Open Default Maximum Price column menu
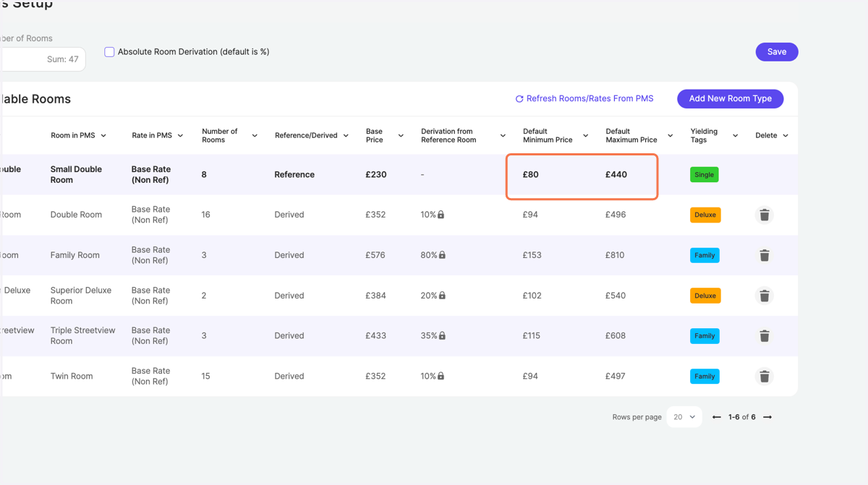 pyautogui.click(x=670, y=136)
